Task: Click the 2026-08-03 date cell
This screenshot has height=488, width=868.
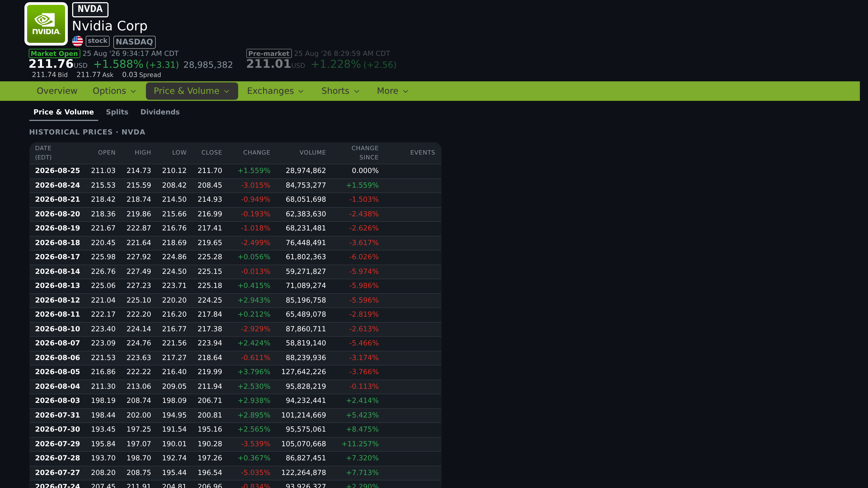Action: pyautogui.click(x=58, y=401)
